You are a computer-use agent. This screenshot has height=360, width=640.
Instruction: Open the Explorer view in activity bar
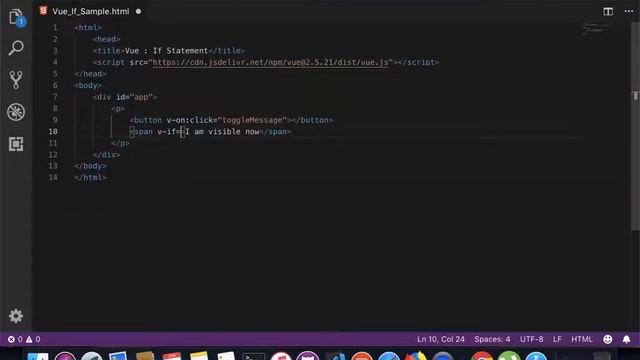(x=16, y=17)
